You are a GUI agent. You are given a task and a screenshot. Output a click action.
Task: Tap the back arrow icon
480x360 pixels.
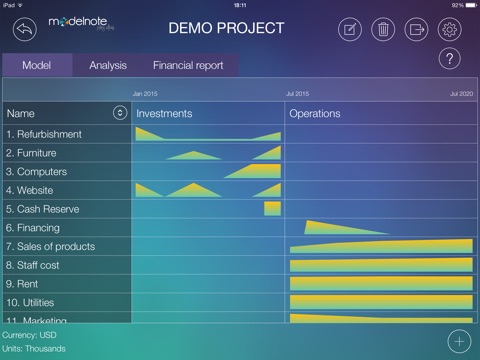pyautogui.click(x=25, y=29)
